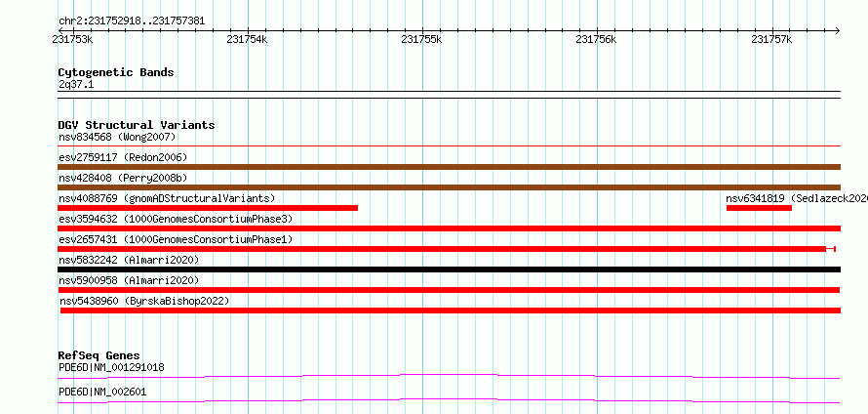Click the 231753k ruler mark
Image resolution: width=868 pixels, height=414 pixels.
coord(72,39)
